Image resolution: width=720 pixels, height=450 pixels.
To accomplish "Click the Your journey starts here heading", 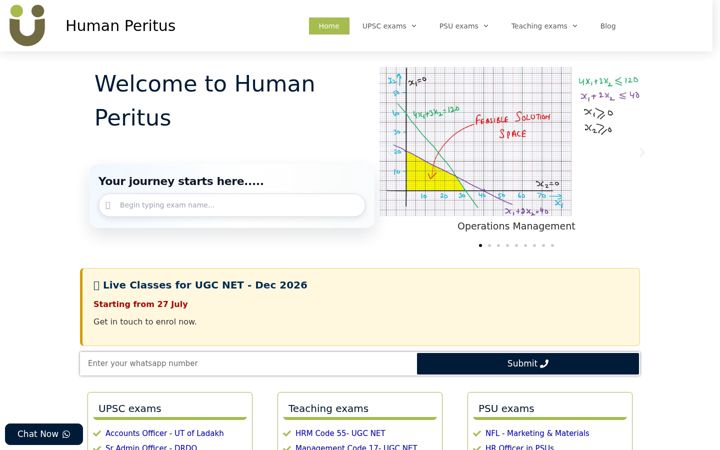I will click(x=181, y=181).
